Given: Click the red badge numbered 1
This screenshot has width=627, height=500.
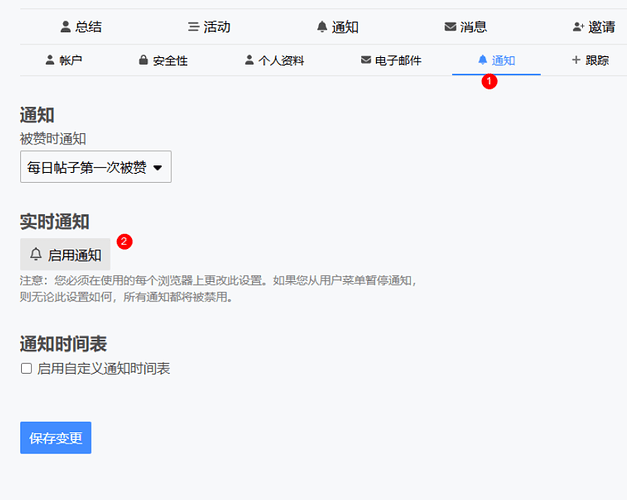Looking at the screenshot, I should click(489, 82).
